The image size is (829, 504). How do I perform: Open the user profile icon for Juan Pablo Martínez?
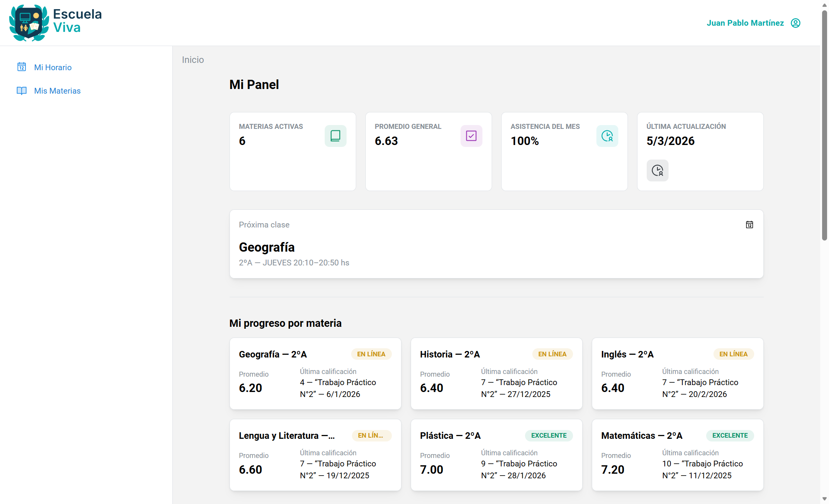(x=795, y=23)
